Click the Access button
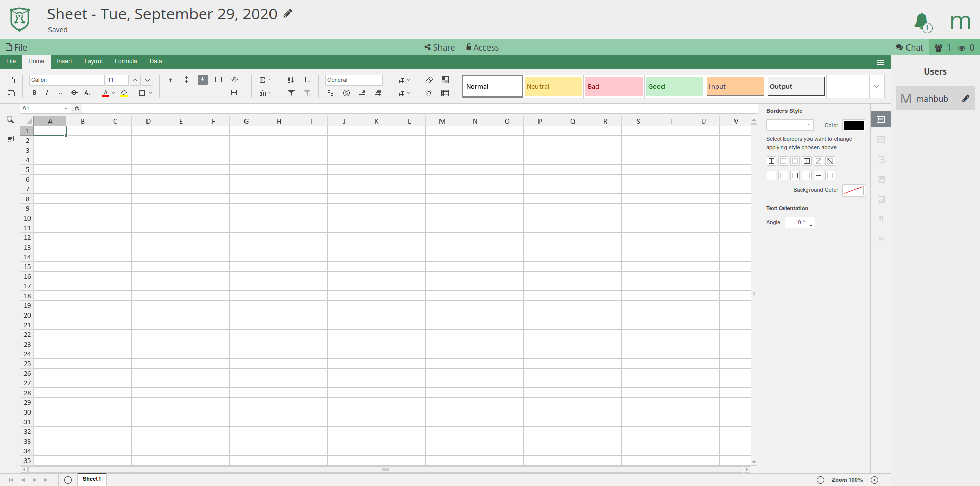The image size is (980, 486). (482, 47)
